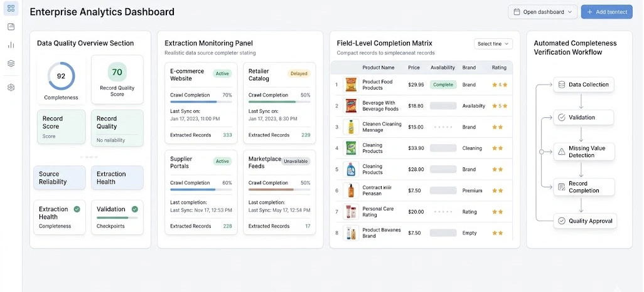This screenshot has height=292, width=644.
Task: Sort by Product Name column header
Action: pos(378,68)
